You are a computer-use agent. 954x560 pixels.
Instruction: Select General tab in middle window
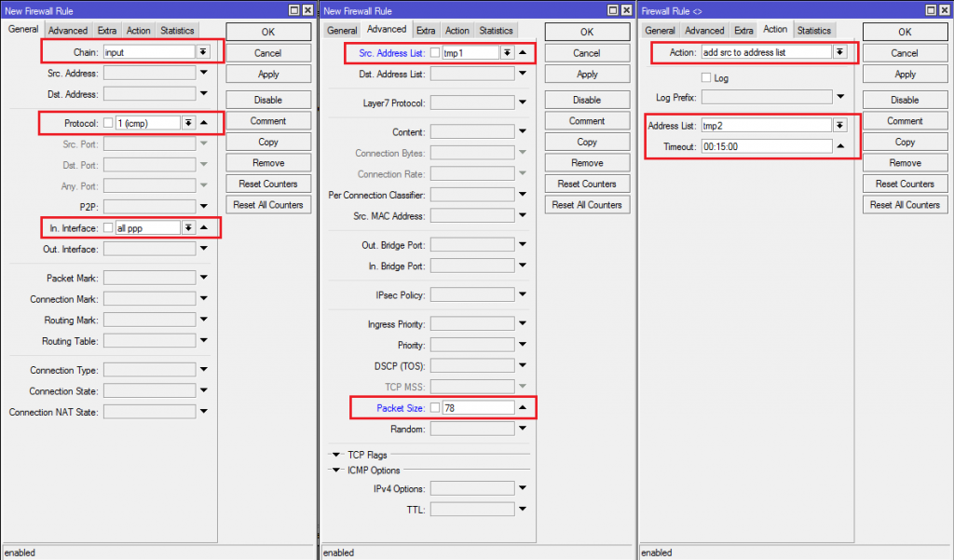pyautogui.click(x=342, y=31)
